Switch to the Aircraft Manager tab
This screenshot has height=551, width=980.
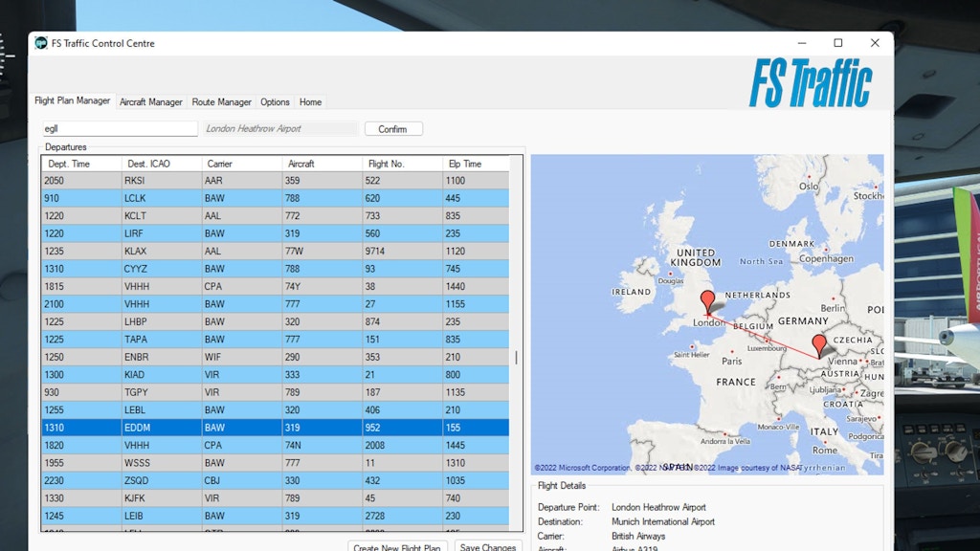coord(150,101)
